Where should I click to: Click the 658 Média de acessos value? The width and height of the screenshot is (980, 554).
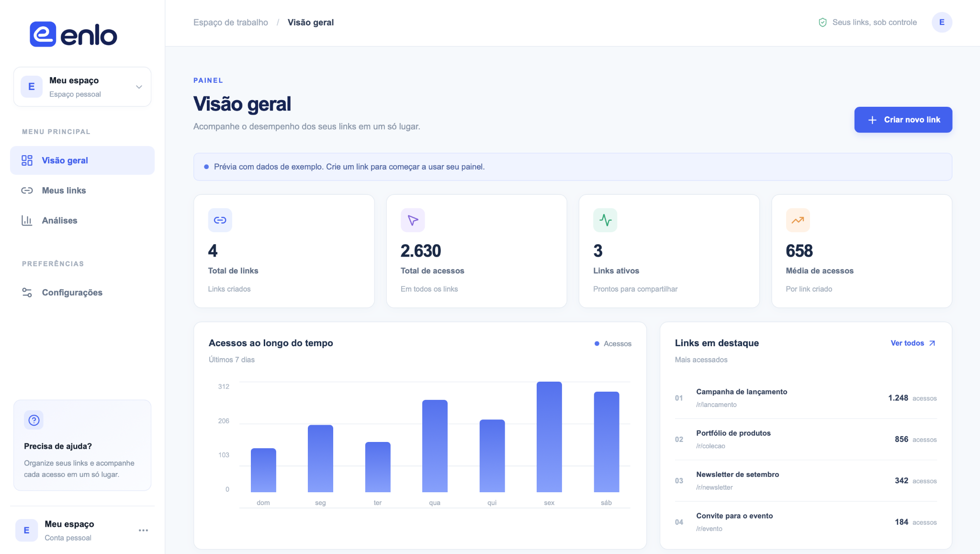pos(799,251)
